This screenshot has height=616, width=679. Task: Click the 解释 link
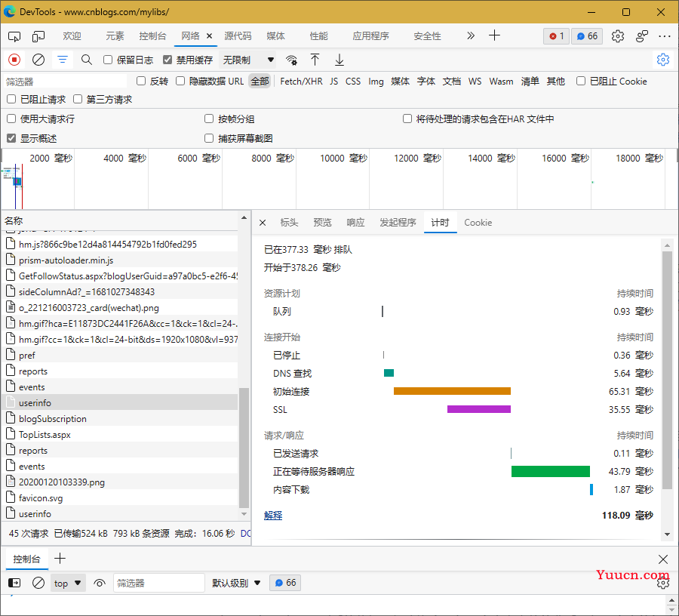[x=273, y=516]
